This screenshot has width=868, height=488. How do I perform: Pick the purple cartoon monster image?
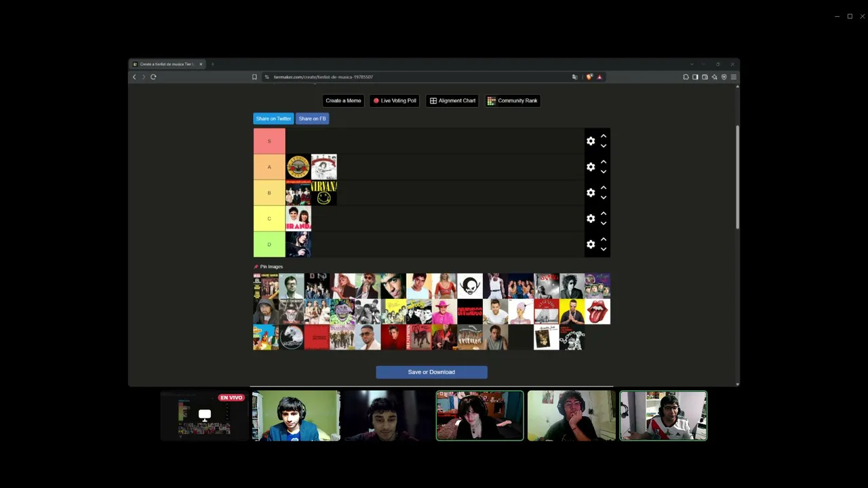tap(342, 312)
